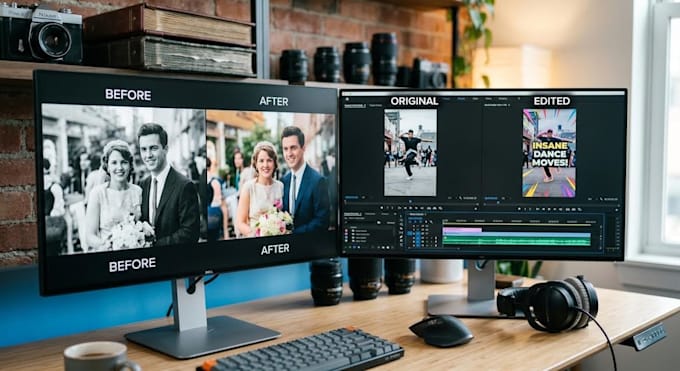
Task: Click the colorized AFTER wedding photo
Action: pyautogui.click(x=271, y=175)
